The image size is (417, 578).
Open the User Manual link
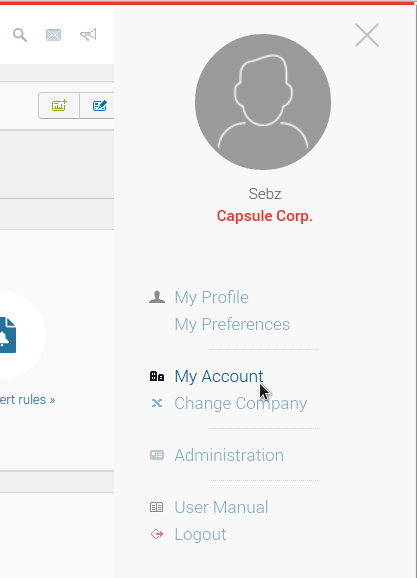coord(221,507)
